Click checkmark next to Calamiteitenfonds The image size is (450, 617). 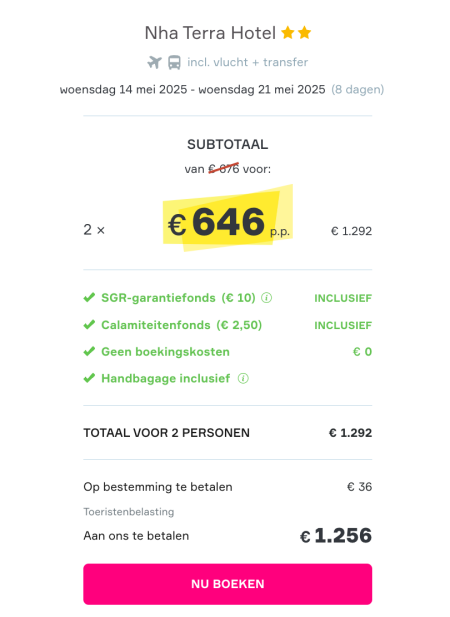(89, 325)
